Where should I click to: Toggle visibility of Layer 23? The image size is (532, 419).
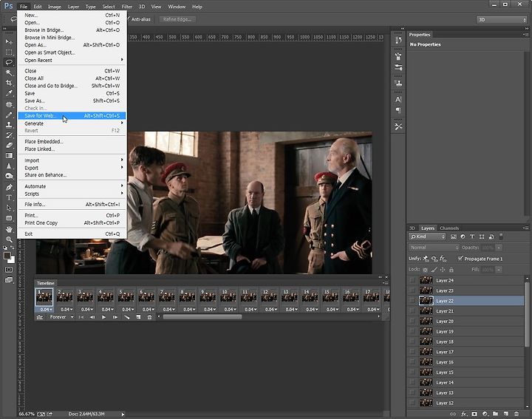point(412,290)
